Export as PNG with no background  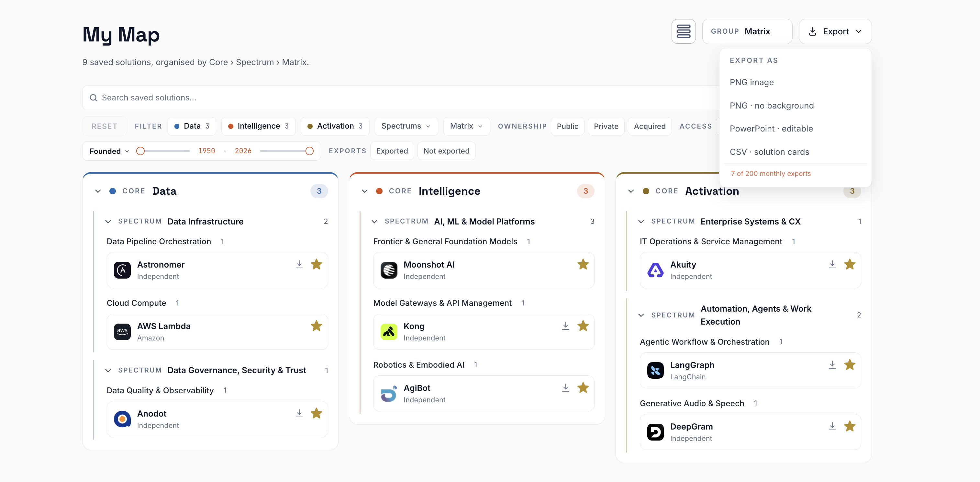[x=795, y=106]
